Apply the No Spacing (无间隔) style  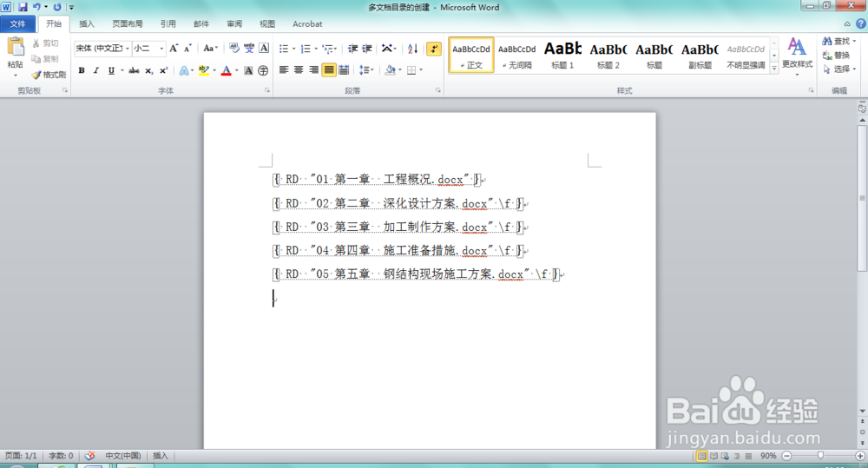(x=517, y=55)
